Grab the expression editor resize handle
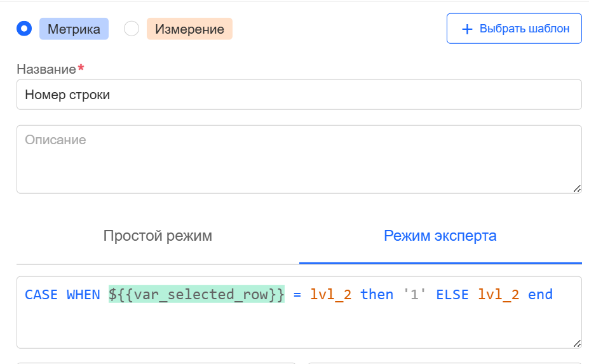This screenshot has width=589, height=364. click(576, 343)
